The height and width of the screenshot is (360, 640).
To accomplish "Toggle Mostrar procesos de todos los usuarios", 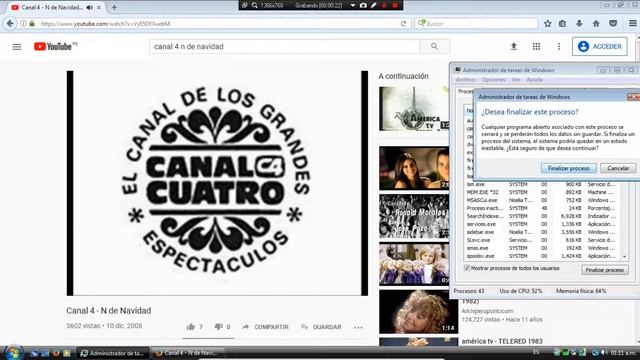I will (467, 268).
